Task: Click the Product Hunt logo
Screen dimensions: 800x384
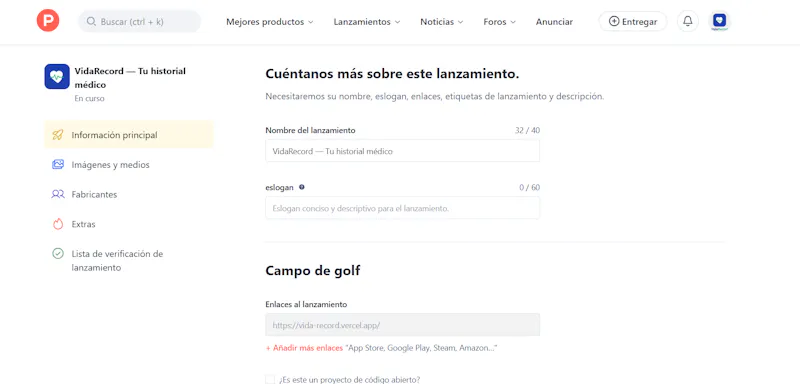Action: coord(48,21)
